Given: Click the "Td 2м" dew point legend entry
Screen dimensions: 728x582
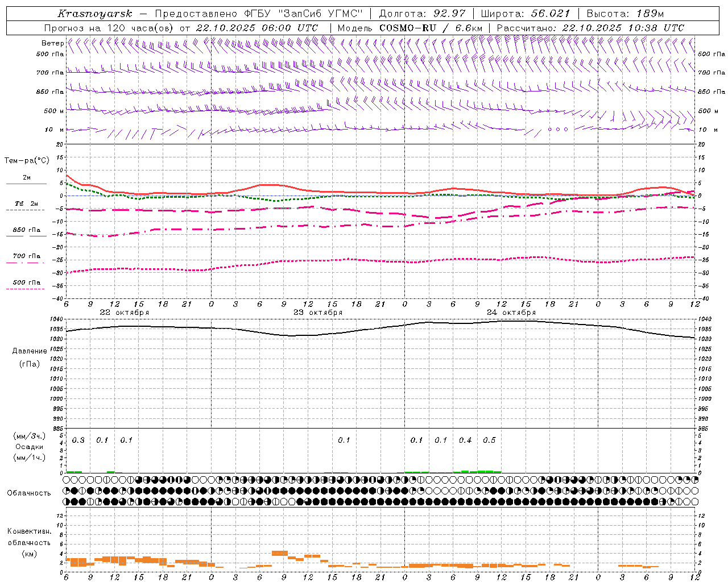Looking at the screenshot, I should [26, 203].
